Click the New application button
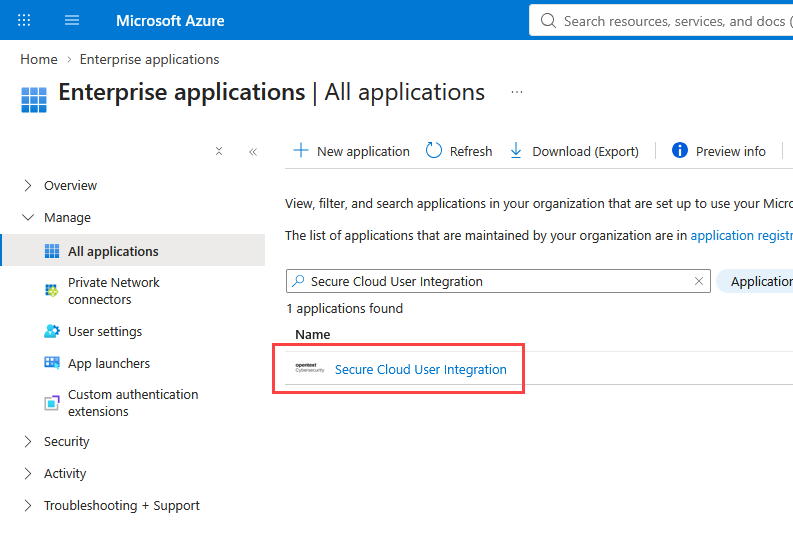Image resolution: width=793 pixels, height=551 pixels. click(x=351, y=151)
